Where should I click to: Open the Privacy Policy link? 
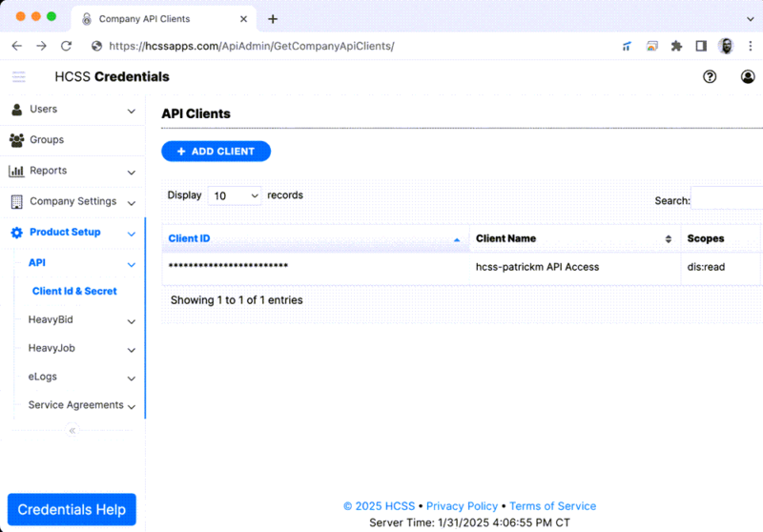click(462, 506)
